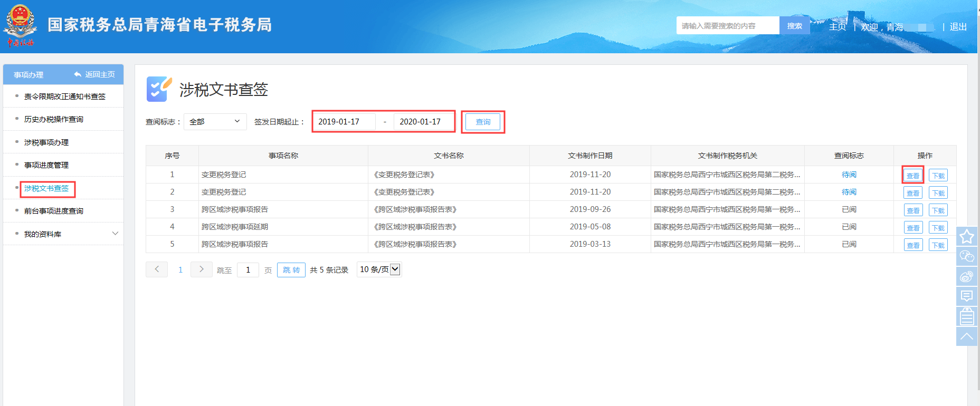Open the message feedback icon in side toolbar
Image resolution: width=980 pixels, height=406 pixels.
point(967,296)
